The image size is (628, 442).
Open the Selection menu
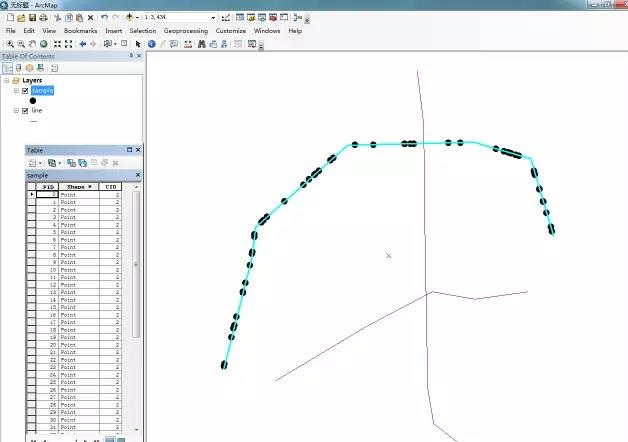(143, 31)
